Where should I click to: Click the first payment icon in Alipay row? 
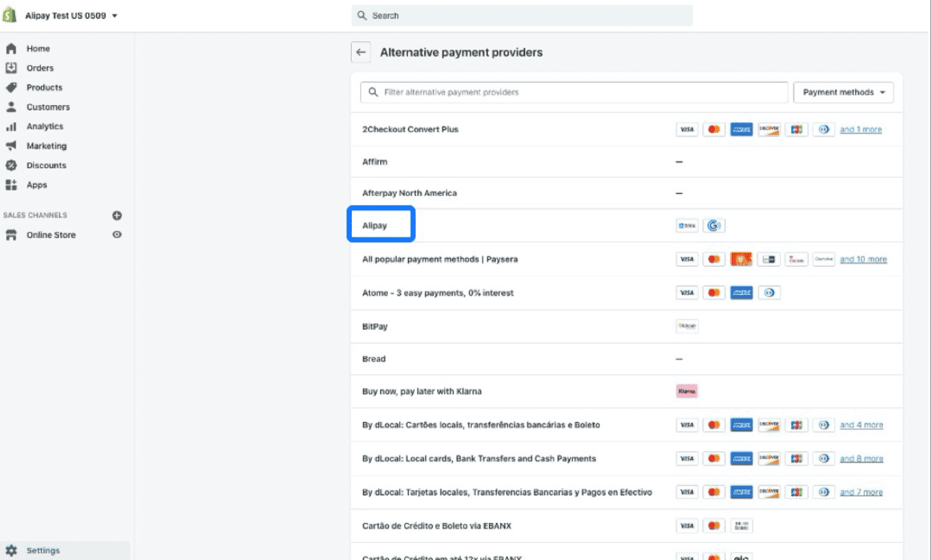[x=687, y=226]
